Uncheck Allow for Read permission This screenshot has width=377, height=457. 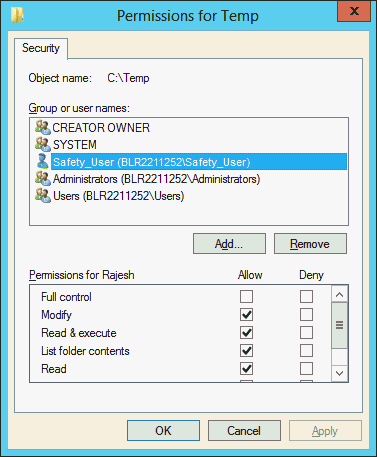[x=246, y=369]
